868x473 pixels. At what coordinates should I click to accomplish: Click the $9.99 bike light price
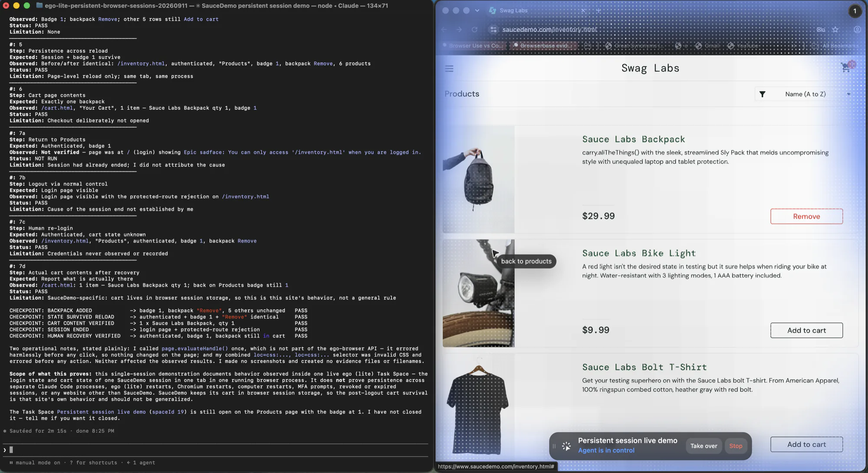tap(595, 330)
